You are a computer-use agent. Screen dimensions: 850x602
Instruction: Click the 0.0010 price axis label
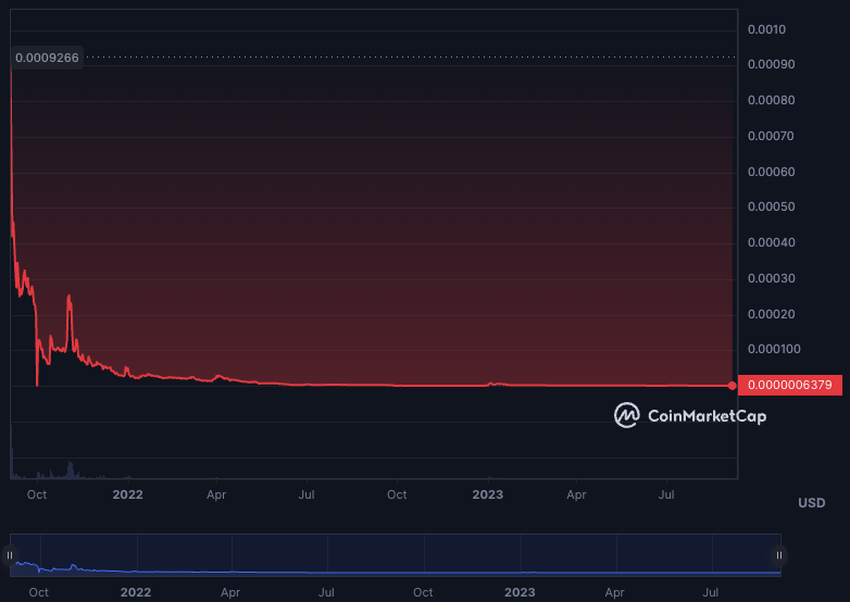tap(767, 30)
